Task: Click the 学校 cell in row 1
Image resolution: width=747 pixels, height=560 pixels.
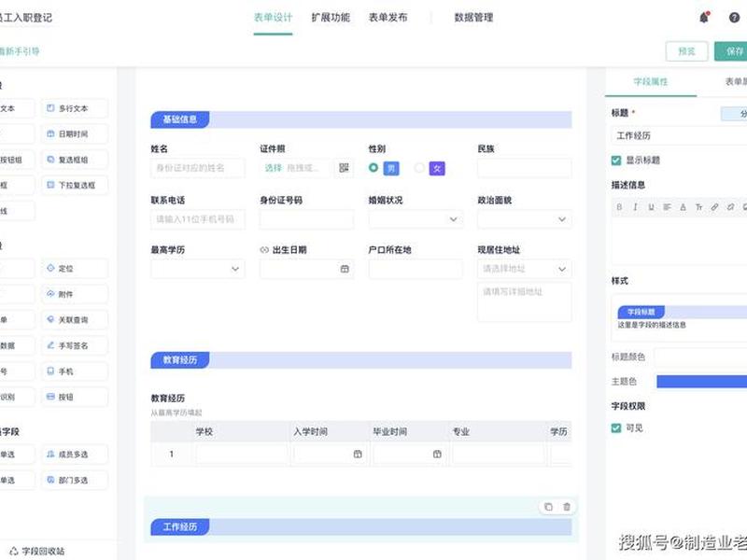Action: [x=242, y=455]
